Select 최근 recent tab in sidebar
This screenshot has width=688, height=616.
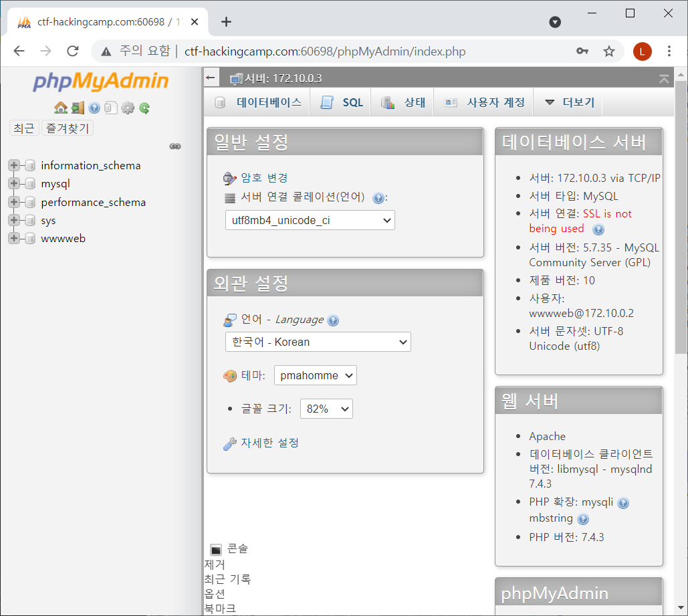(24, 128)
